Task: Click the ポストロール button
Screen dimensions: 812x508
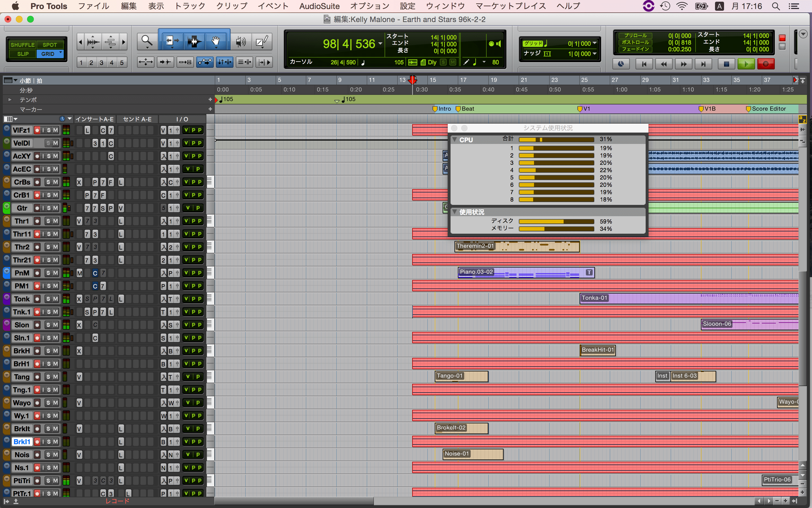Action: coord(635,42)
